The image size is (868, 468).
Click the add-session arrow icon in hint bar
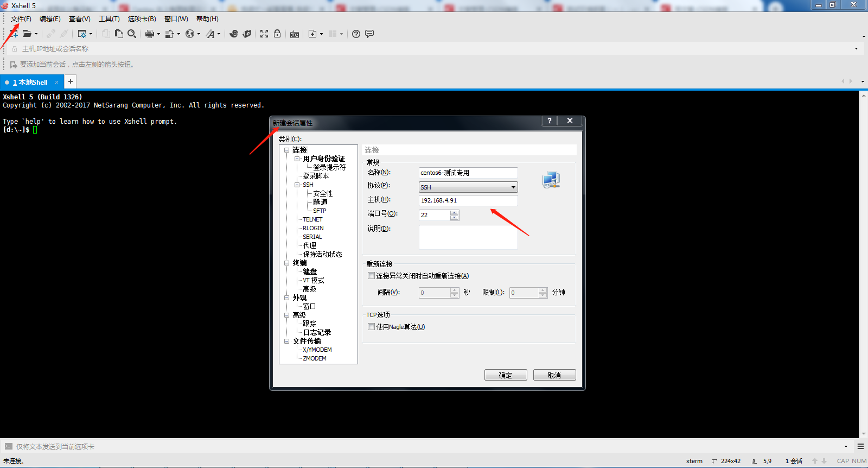coord(14,65)
